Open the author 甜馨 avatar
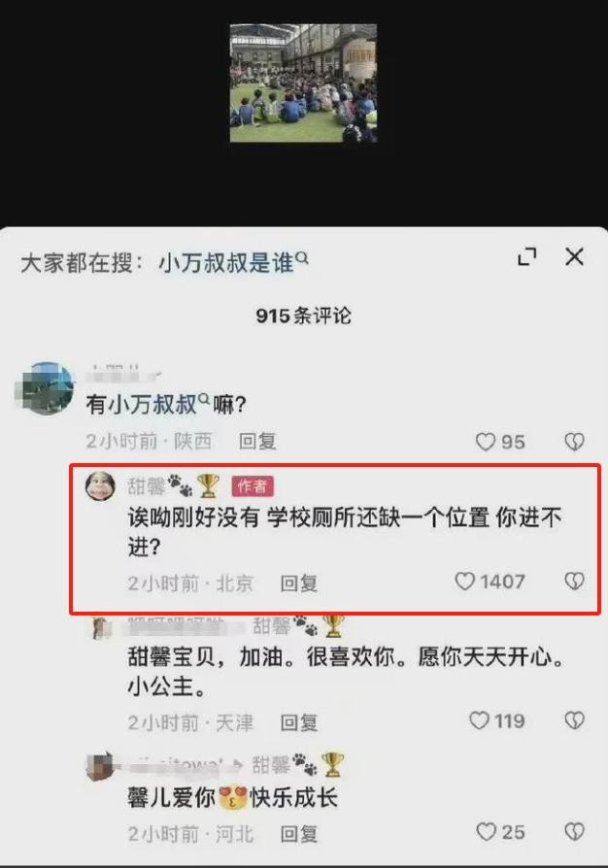Viewport: 608px width, 868px height. click(100, 486)
